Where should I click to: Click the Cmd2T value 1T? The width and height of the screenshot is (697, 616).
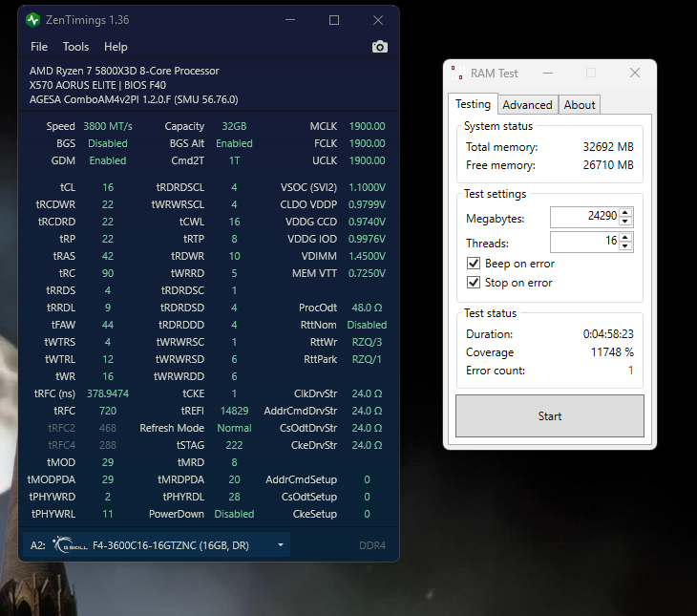234,160
